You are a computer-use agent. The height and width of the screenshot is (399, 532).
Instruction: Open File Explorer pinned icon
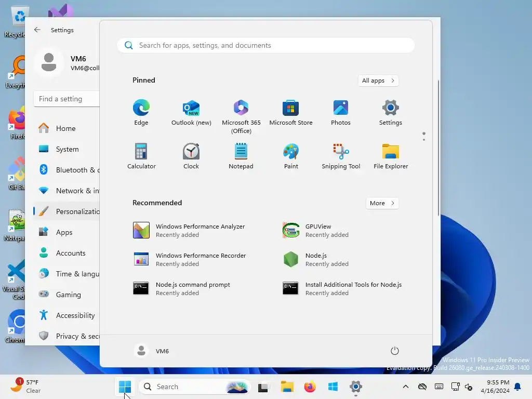(x=391, y=156)
